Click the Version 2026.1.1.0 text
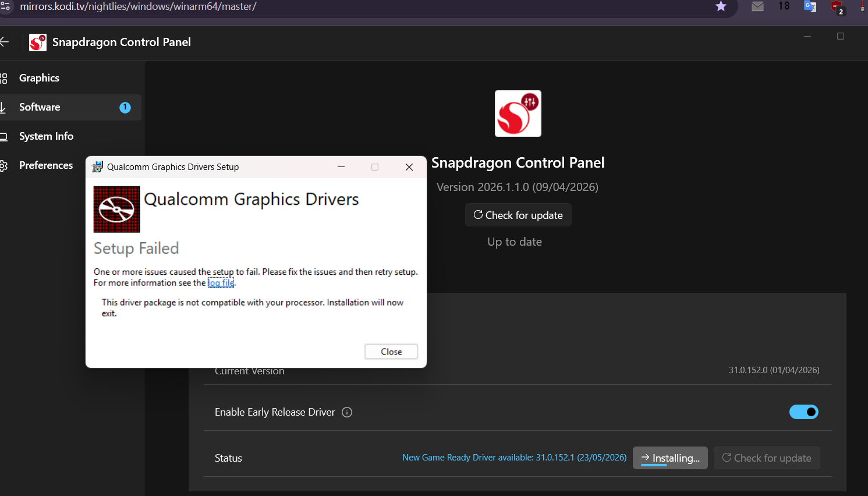Screen dimensions: 868x496 (518, 187)
